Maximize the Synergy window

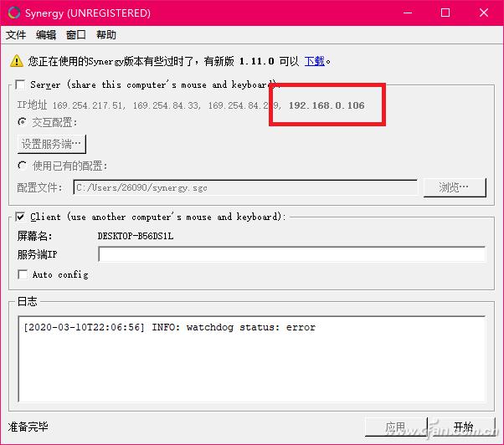tap(445, 13)
